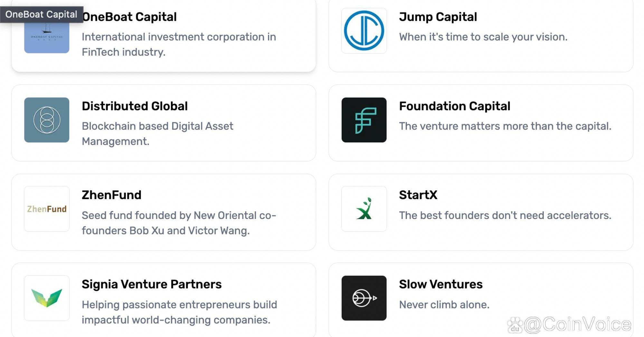
Task: Click the Distributed Global interlocking circles logo
Action: pyautogui.click(x=47, y=120)
